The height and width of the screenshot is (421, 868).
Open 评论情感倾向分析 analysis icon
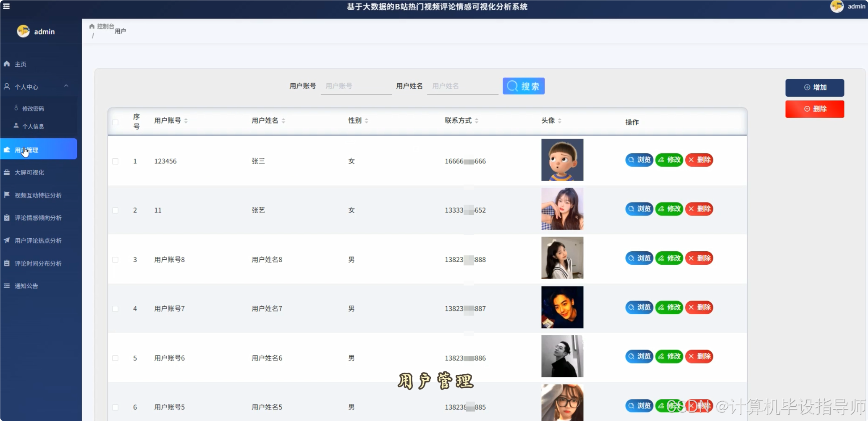6,218
